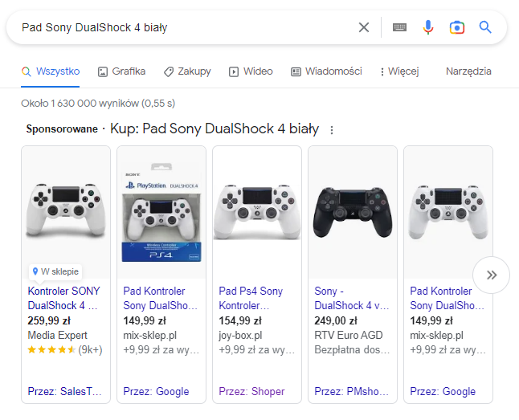Click Przez: PMsho... link
Viewport: 519px width, 420px height.
[352, 392]
